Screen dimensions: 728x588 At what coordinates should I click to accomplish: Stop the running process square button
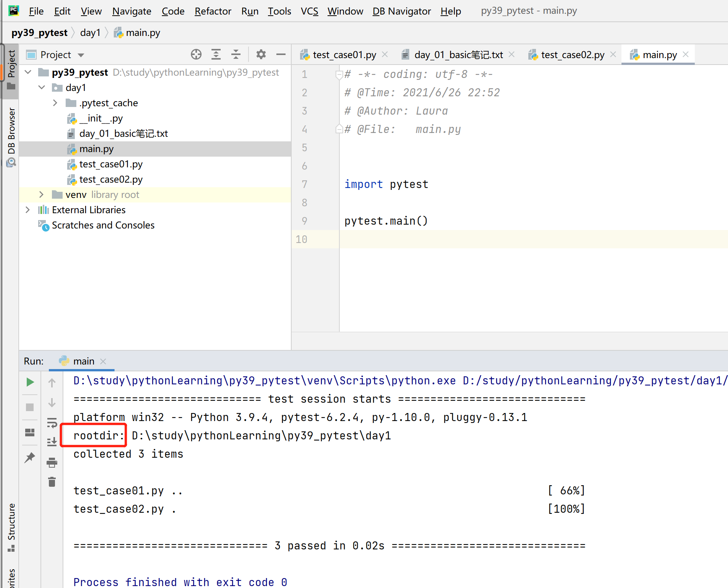point(30,407)
